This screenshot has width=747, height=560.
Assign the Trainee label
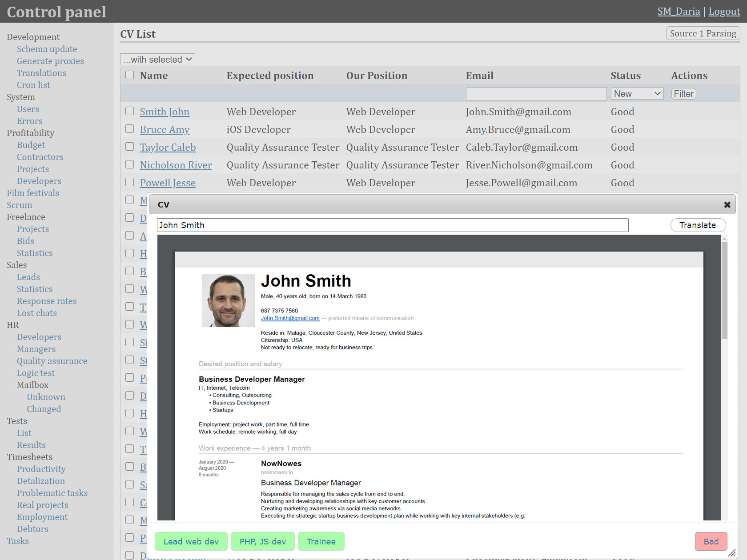[x=321, y=541]
